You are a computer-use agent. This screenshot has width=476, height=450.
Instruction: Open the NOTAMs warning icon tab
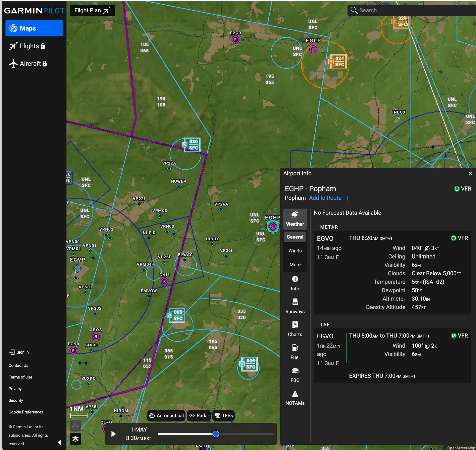tap(295, 398)
